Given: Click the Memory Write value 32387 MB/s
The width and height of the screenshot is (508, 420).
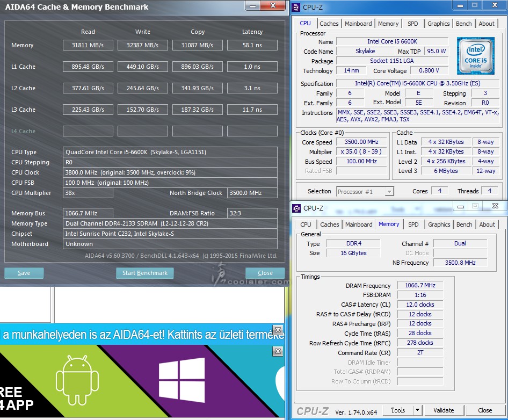Looking at the screenshot, I should 142,45.
